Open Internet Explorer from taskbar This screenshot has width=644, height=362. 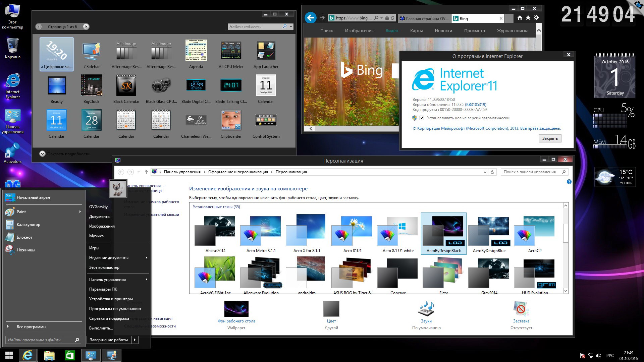tap(28, 355)
